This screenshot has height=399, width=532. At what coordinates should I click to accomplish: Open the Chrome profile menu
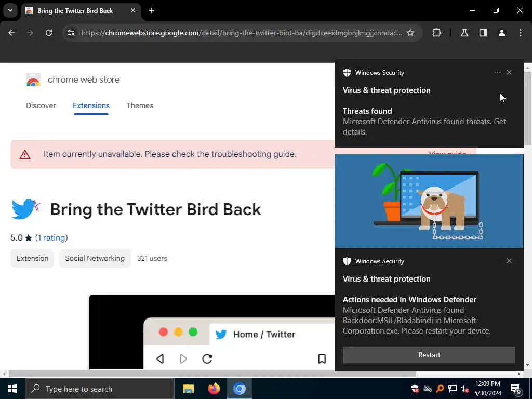pyautogui.click(x=502, y=33)
